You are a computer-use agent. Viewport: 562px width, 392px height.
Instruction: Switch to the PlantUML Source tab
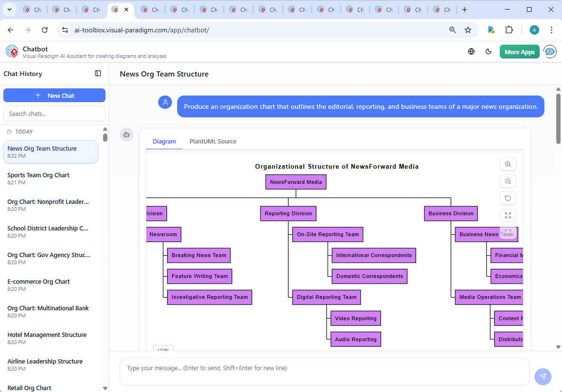coord(212,141)
